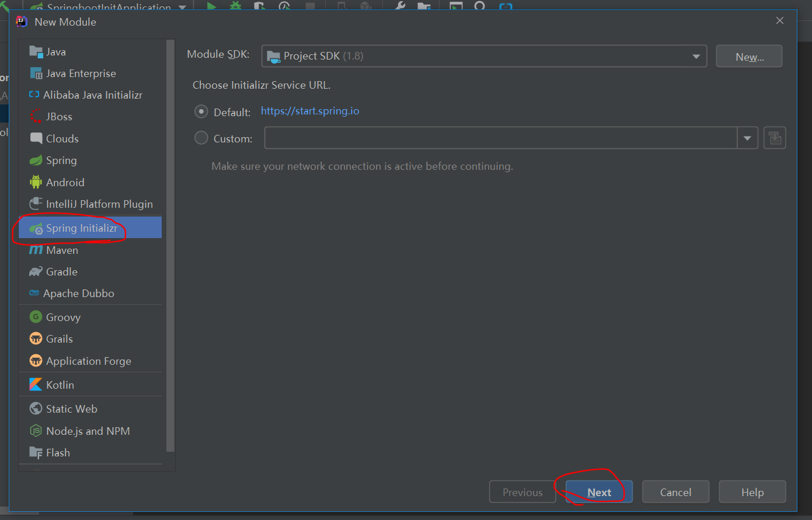
Task: Click the green Run icon in main toolbar
Action: (211, 6)
